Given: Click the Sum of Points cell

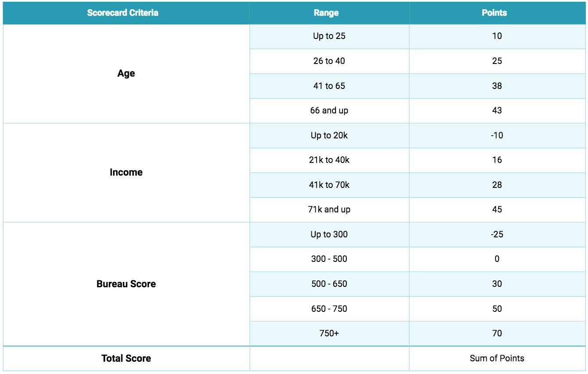Looking at the screenshot, I should click(497, 358).
